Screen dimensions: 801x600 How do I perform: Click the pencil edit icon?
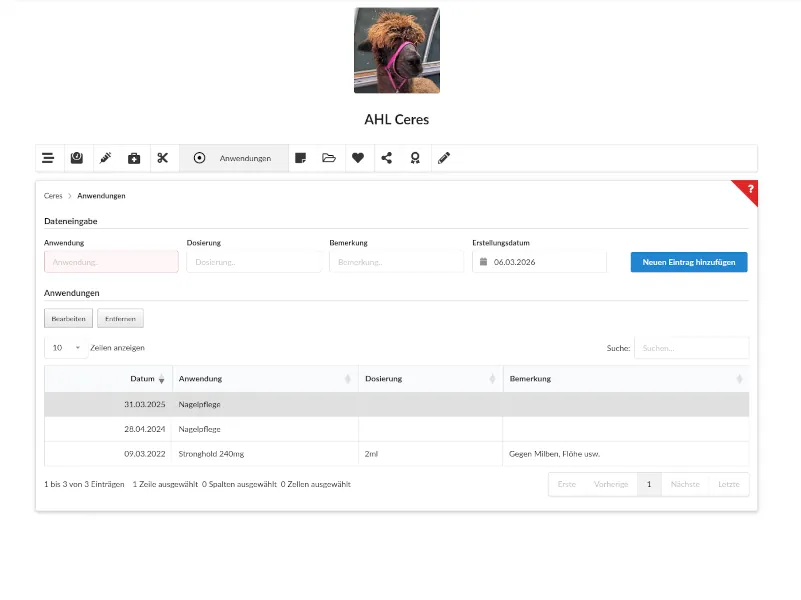(444, 158)
